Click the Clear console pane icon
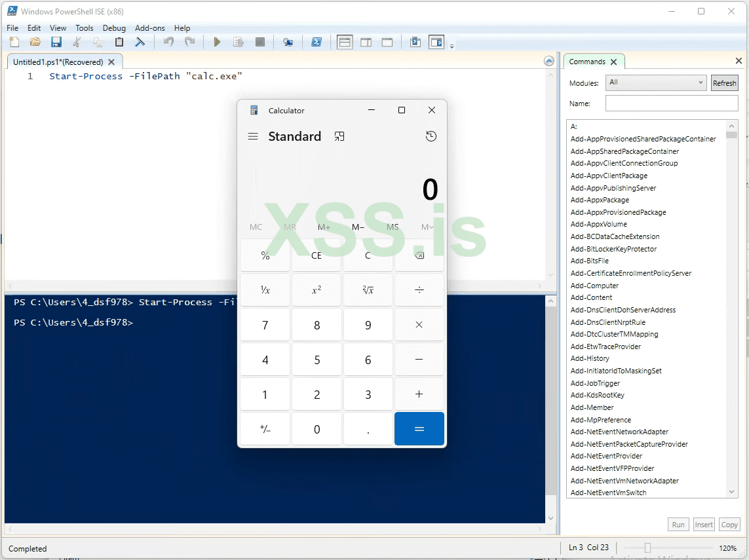The image size is (749, 560). (140, 42)
